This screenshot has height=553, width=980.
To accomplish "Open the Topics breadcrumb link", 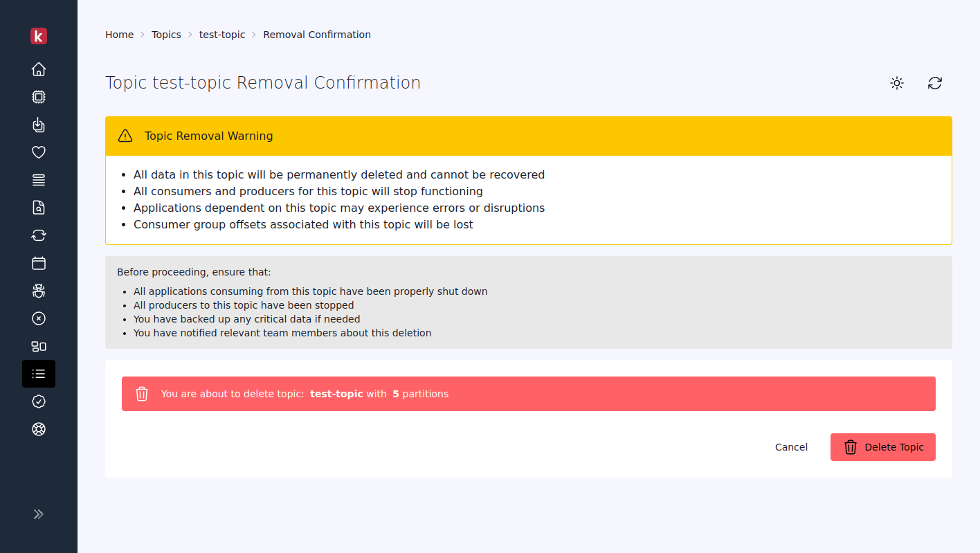I will point(166,34).
